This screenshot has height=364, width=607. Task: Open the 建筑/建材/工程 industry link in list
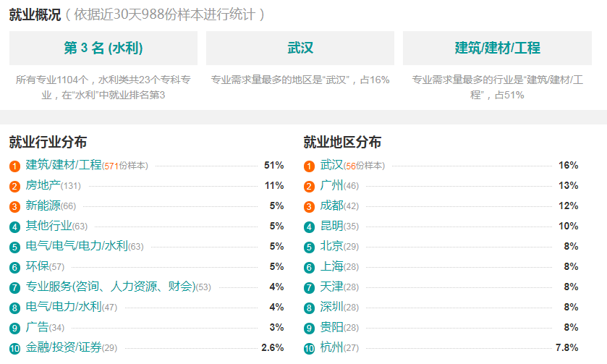64,165
